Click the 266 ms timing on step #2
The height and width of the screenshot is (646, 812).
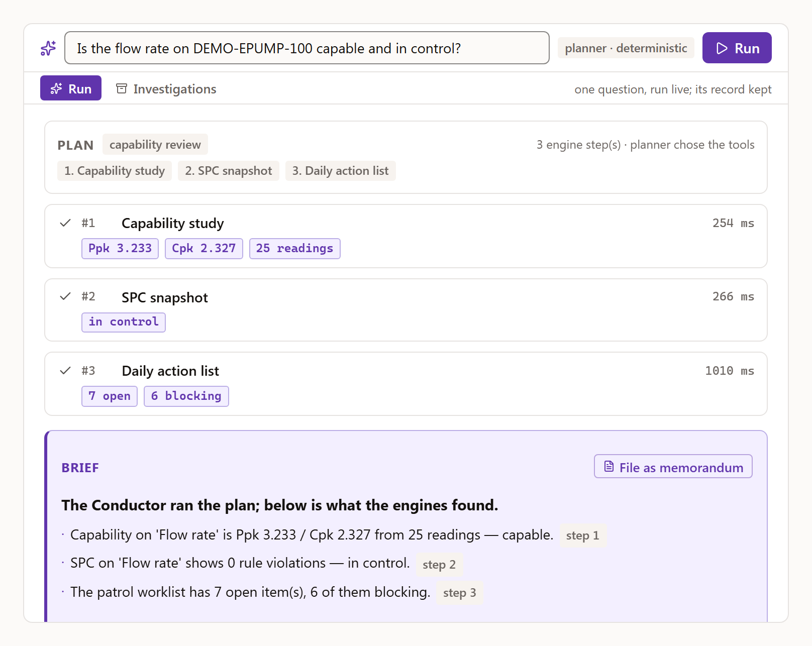point(733,296)
